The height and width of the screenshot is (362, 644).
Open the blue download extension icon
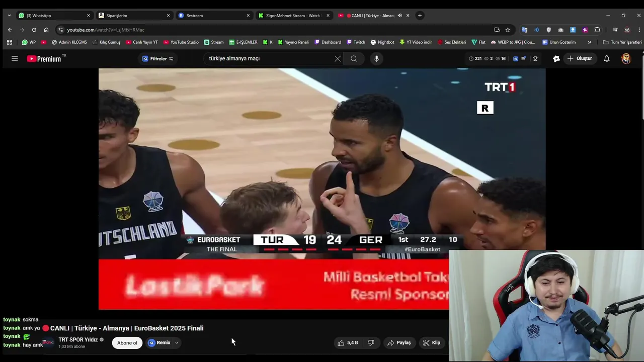point(573,30)
